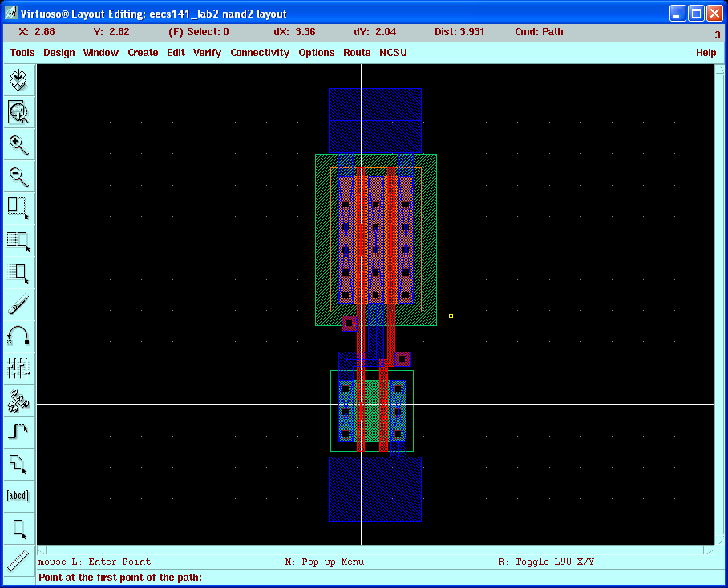
Task: Open the Help menu
Action: [x=706, y=53]
